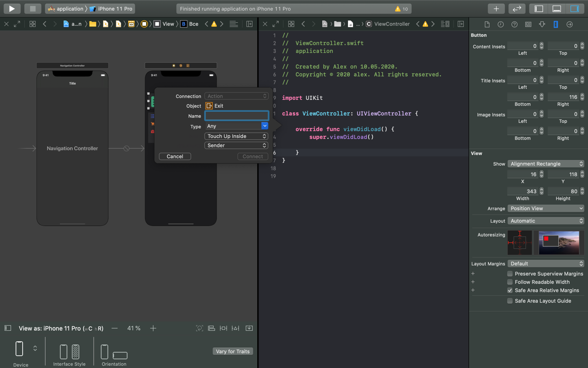588x368 pixels.
Task: Show code editor warning issue triangle
Action: (425, 24)
